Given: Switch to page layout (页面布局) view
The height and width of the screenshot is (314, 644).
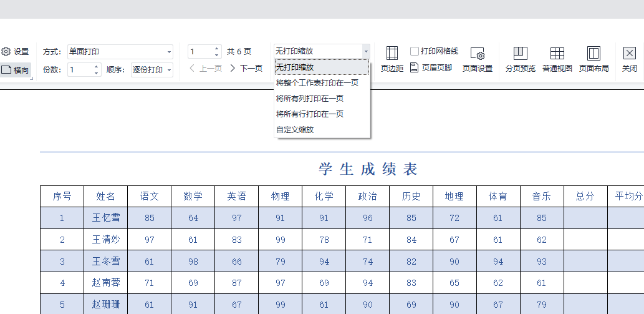Looking at the screenshot, I should click(594, 60).
